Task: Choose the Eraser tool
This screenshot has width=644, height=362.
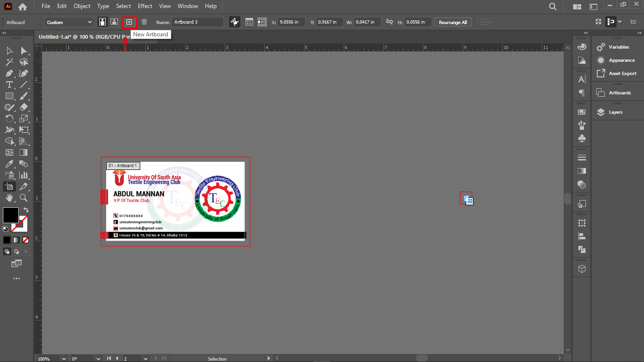Action: 24,107
